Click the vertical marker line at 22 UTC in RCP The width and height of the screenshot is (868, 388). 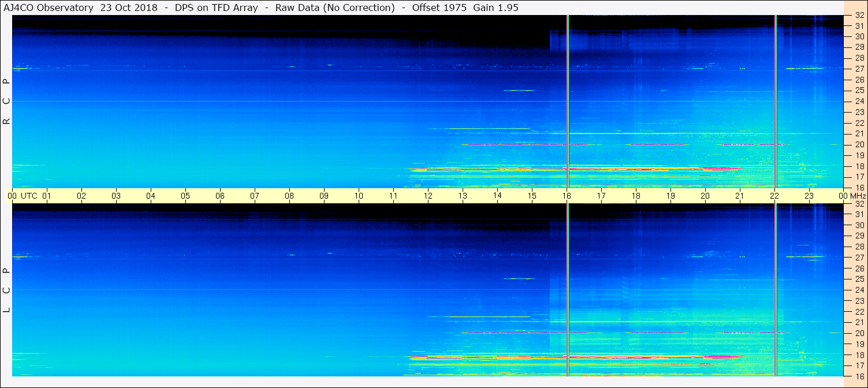776,101
